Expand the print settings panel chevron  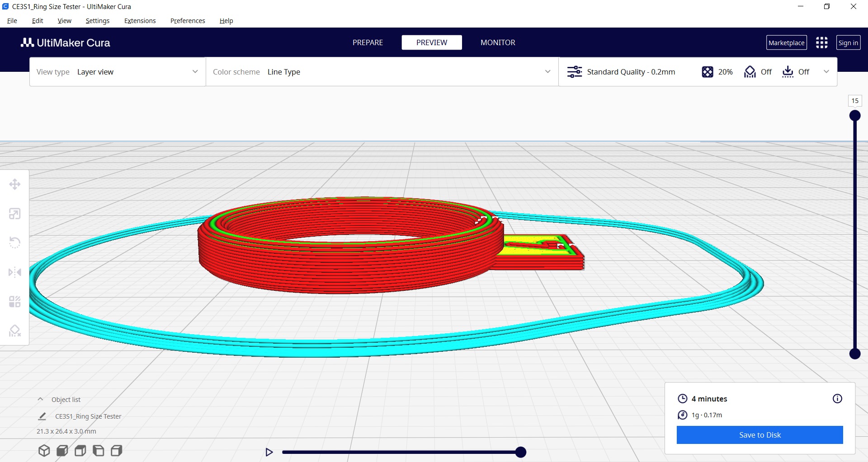coord(826,71)
